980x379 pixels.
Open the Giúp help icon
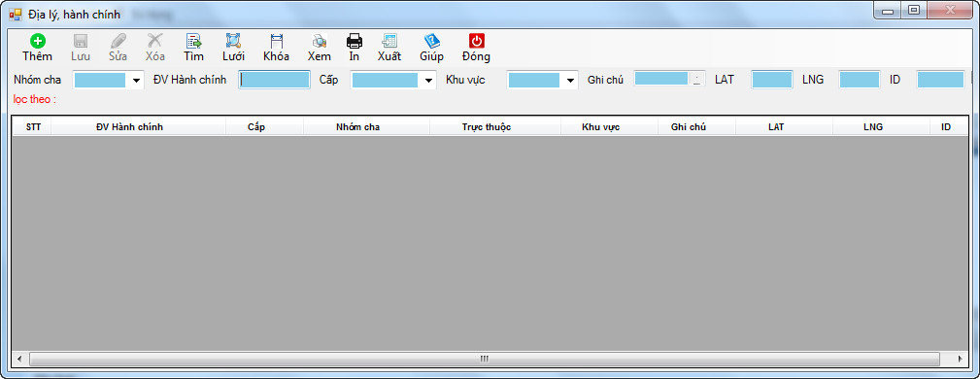pyautogui.click(x=432, y=41)
